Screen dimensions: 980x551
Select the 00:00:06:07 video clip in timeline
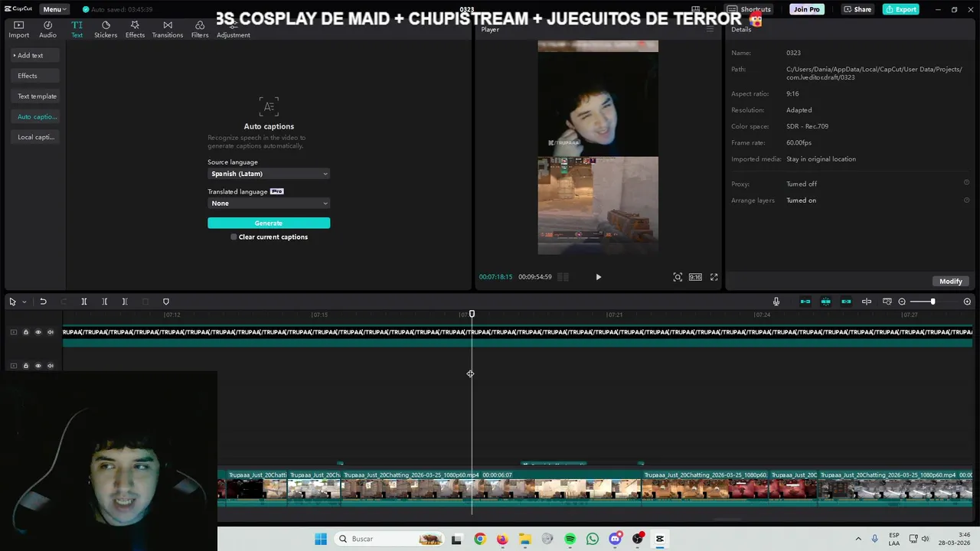pos(491,487)
